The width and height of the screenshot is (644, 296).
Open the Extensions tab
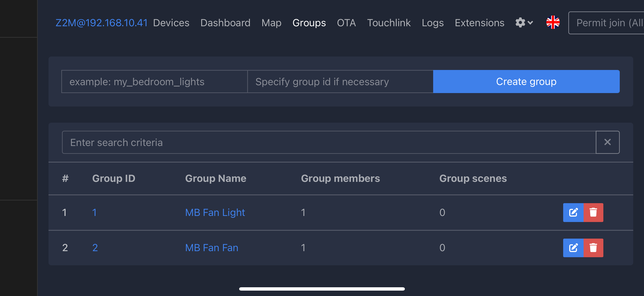(x=479, y=23)
